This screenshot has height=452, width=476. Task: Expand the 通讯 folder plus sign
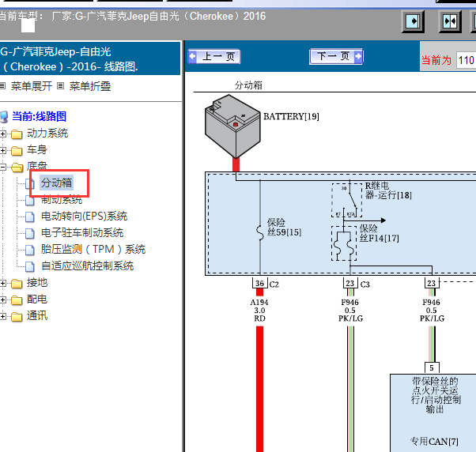tap(2, 316)
